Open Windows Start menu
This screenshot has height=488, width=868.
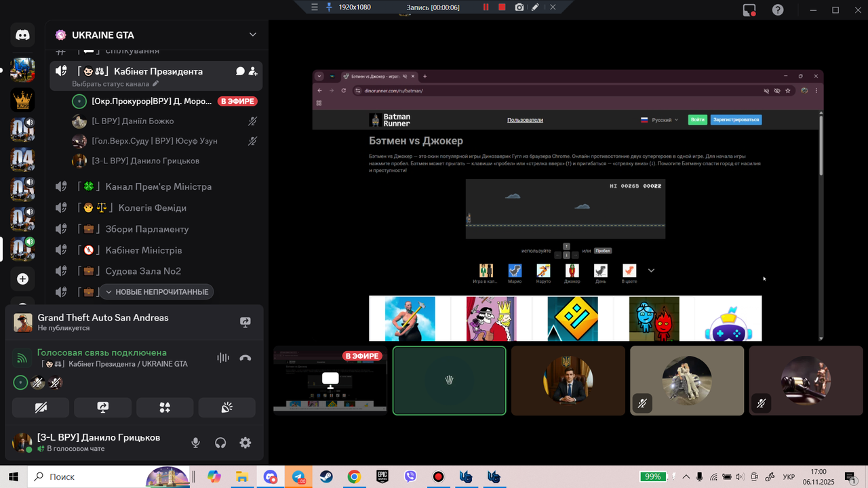tap(14, 476)
